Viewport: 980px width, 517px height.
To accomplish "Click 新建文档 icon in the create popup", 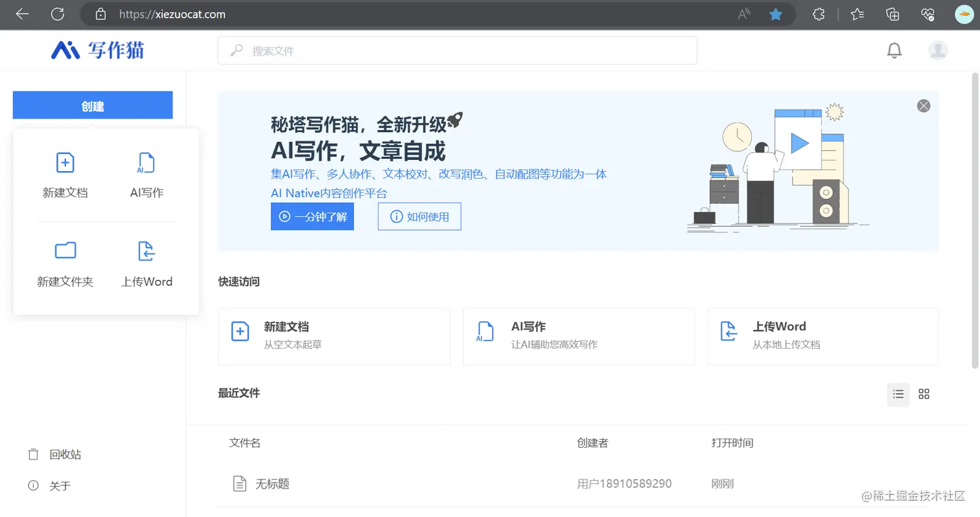I will click(x=65, y=163).
